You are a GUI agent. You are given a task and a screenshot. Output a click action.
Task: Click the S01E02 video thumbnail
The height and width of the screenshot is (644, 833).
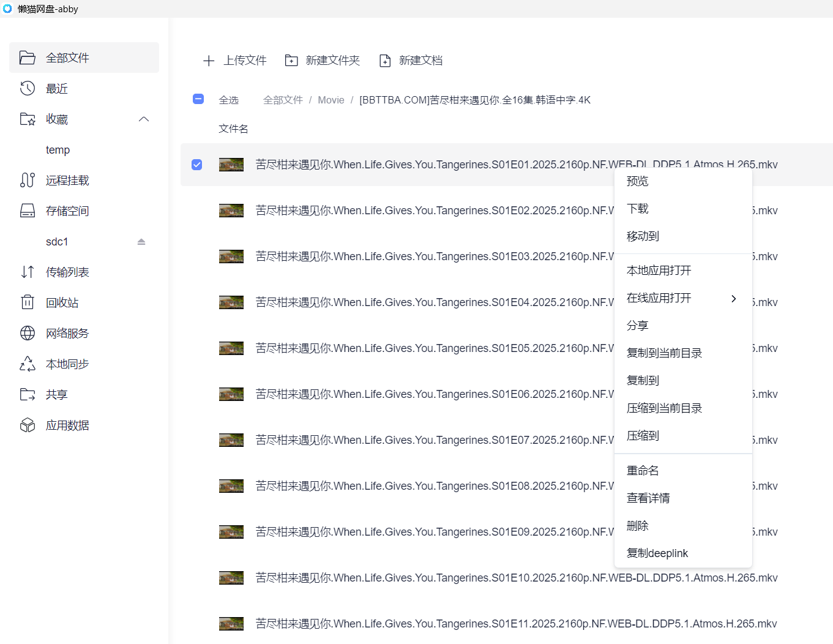pyautogui.click(x=231, y=211)
